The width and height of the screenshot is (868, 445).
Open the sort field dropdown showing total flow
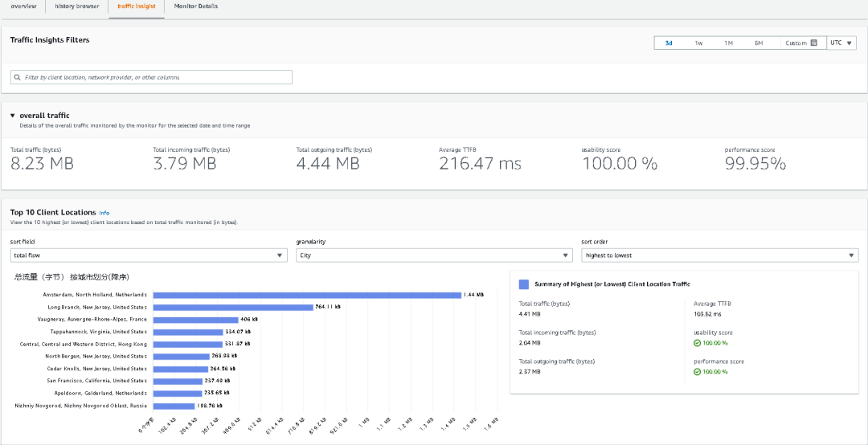coord(148,255)
